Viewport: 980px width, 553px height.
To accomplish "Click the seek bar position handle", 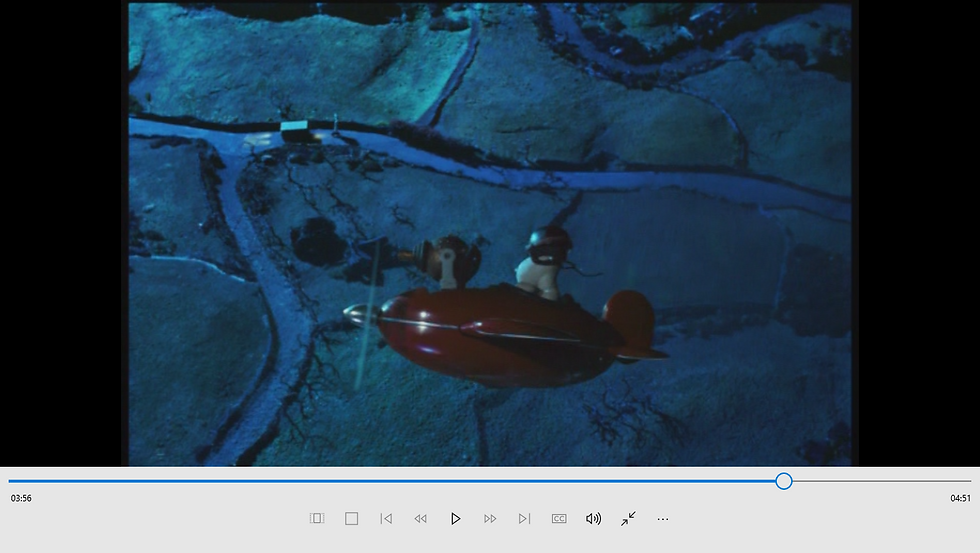I will coord(784,481).
